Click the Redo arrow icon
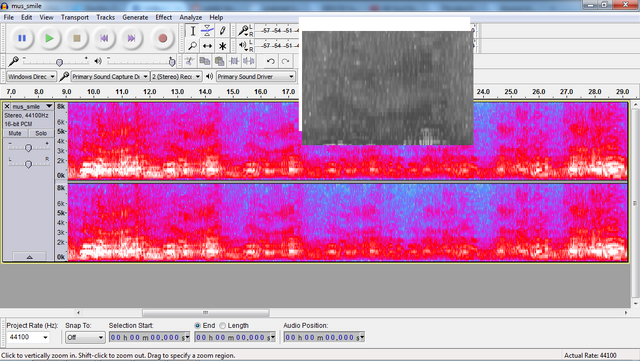Viewport: 640px width, 361px height. [x=285, y=61]
